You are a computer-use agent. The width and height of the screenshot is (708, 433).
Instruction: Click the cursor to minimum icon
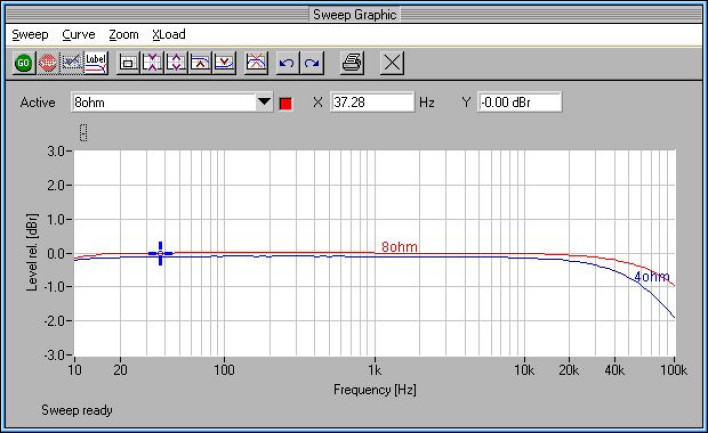224,63
